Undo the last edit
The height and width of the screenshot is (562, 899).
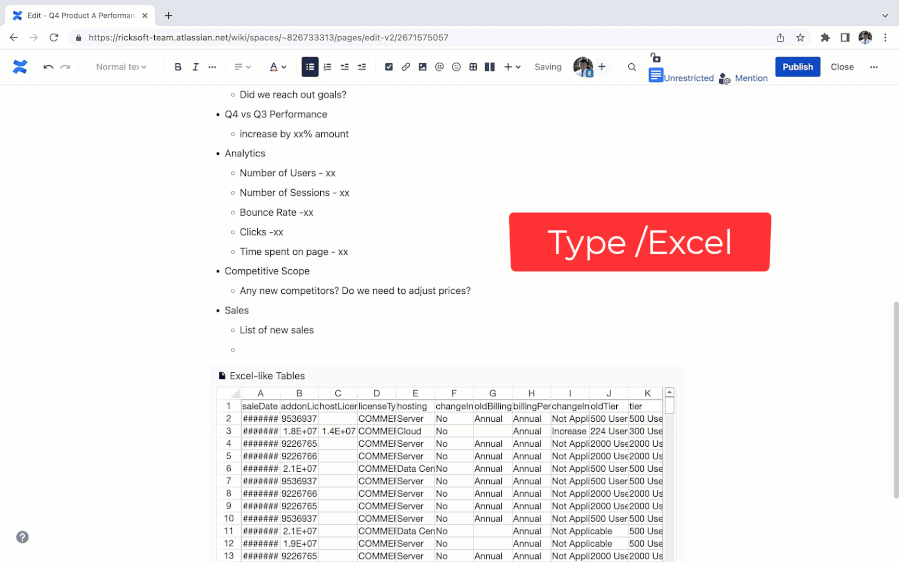click(48, 67)
